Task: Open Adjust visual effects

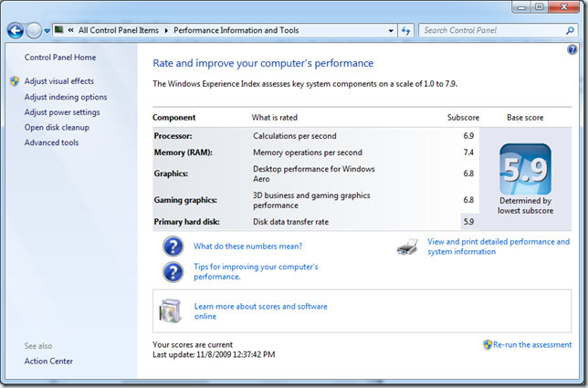Action: [58, 81]
